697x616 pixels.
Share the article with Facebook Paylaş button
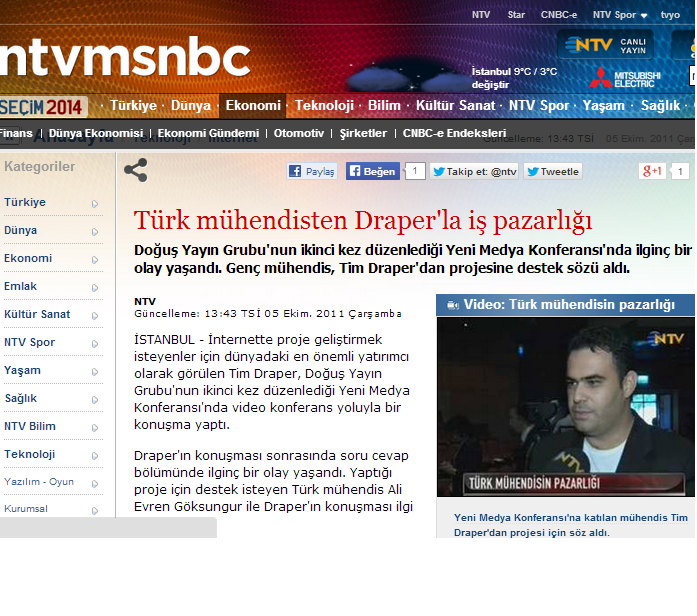tap(312, 171)
